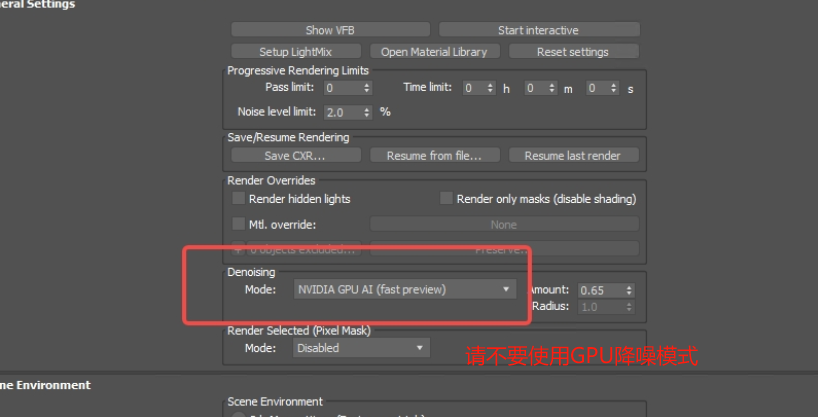The height and width of the screenshot is (417, 818).
Task: Click the Show VFB button
Action: (x=333, y=30)
